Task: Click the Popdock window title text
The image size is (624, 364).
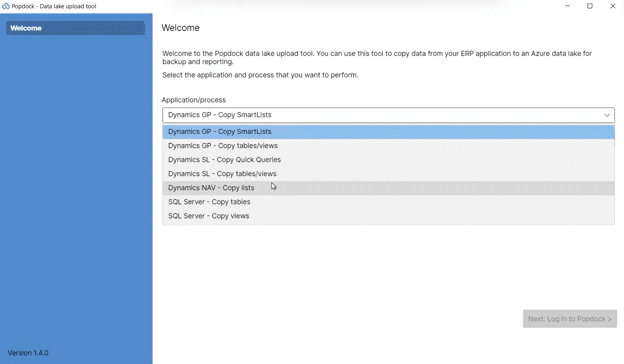Action: pos(54,6)
